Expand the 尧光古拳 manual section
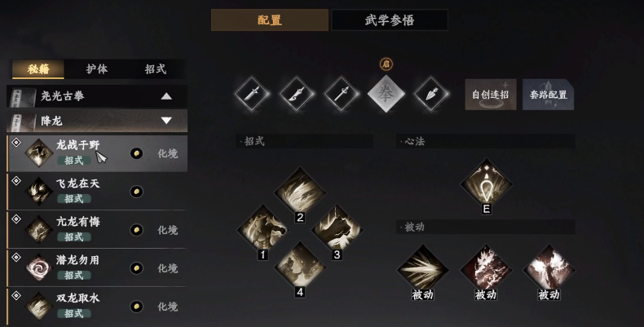Image resolution: width=644 pixels, height=327 pixels. coord(97,96)
